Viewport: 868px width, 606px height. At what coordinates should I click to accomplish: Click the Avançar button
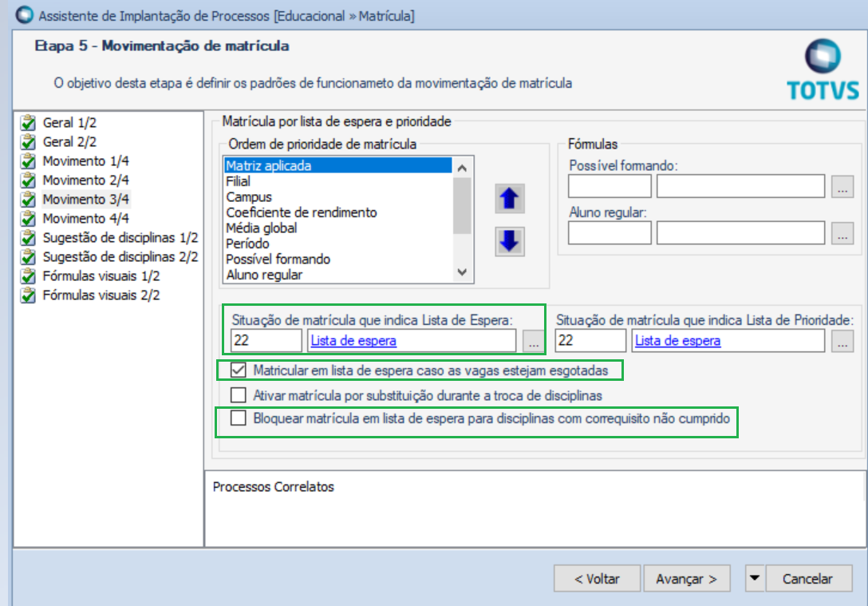click(686, 578)
